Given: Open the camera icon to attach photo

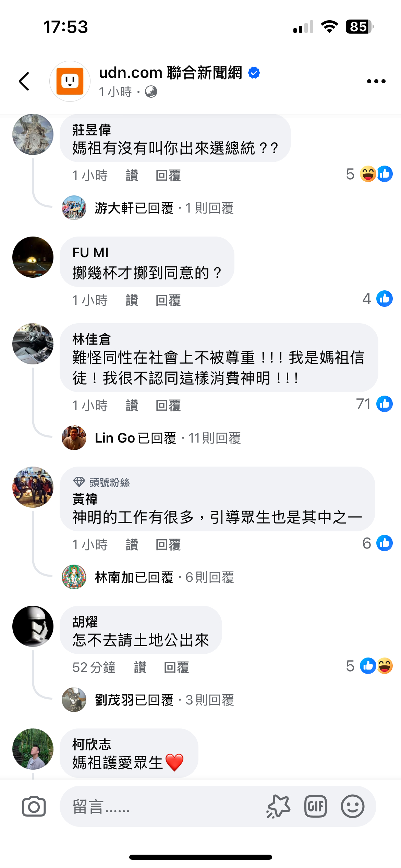Looking at the screenshot, I should (x=34, y=806).
